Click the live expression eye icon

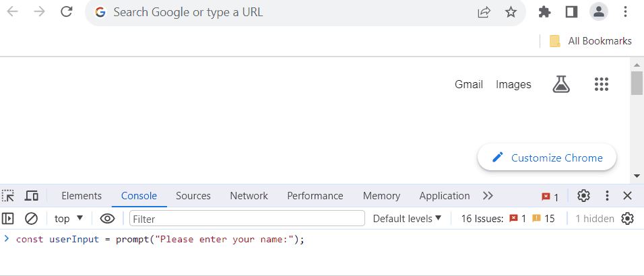pyautogui.click(x=107, y=218)
